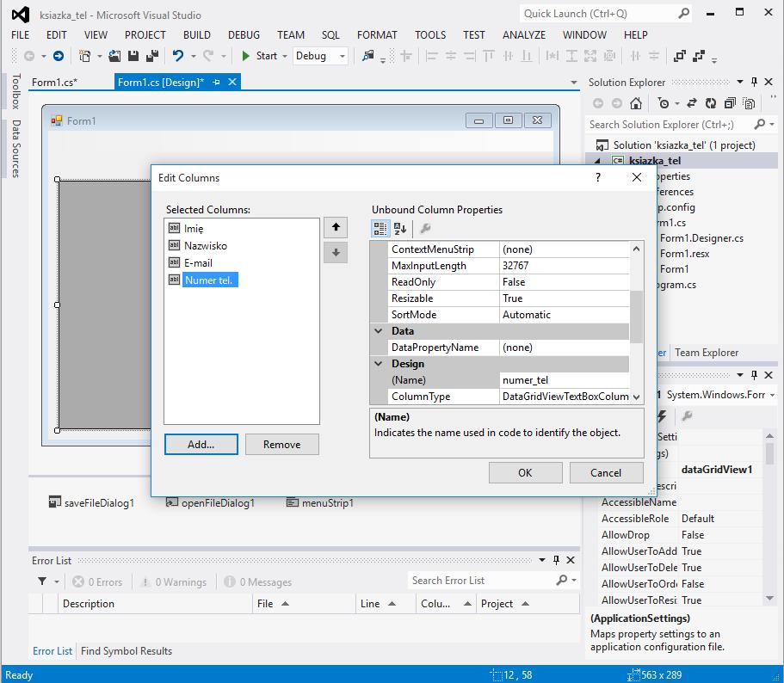Open the Properties object selector dropdown
The height and width of the screenshot is (683, 784).
pos(773,395)
